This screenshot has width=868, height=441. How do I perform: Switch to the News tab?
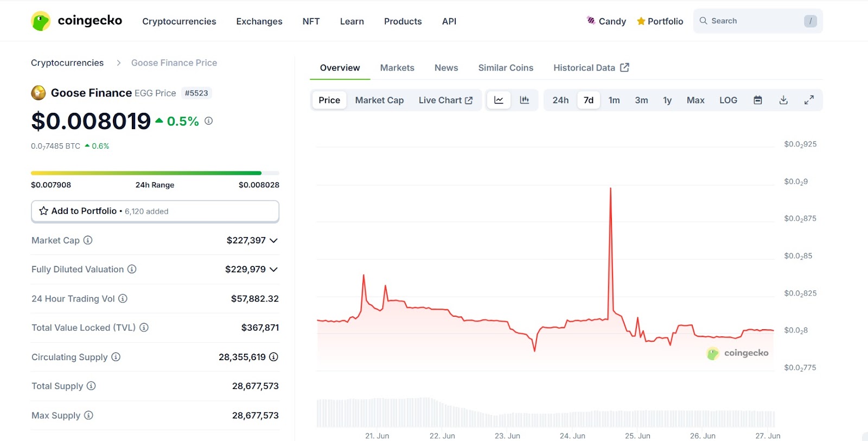(x=446, y=68)
